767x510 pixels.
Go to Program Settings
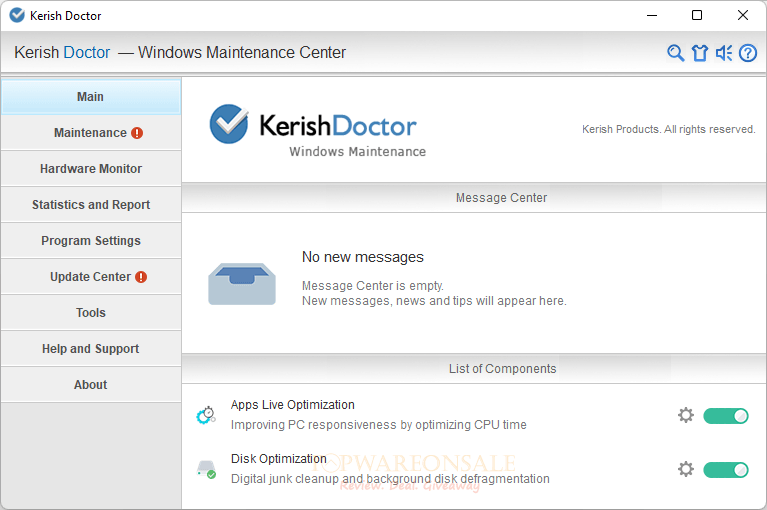[91, 241]
